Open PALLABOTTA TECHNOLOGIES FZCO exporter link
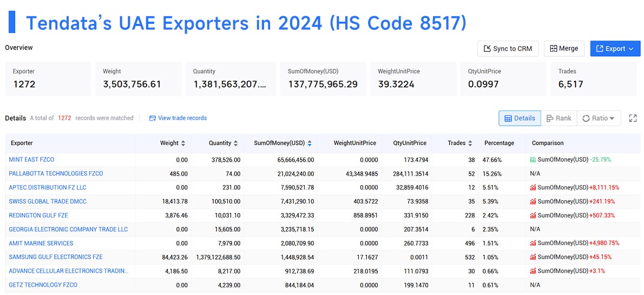Image resolution: width=644 pixels, height=295 pixels. tap(56, 173)
